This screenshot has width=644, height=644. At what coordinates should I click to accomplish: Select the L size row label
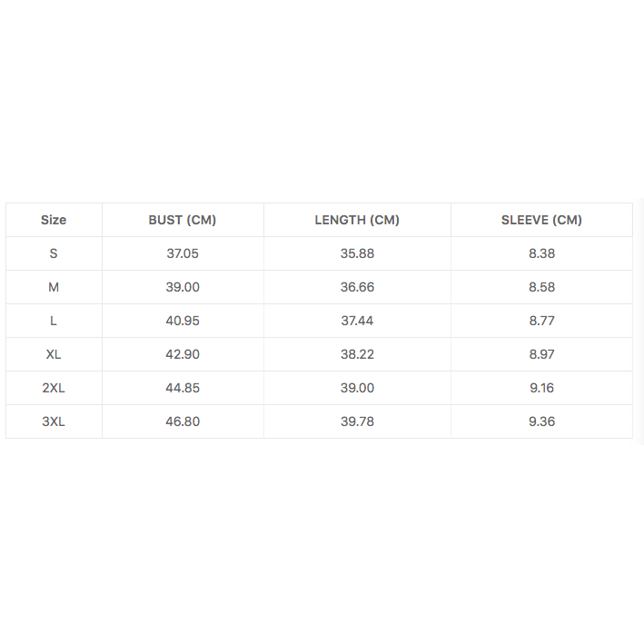(54, 321)
